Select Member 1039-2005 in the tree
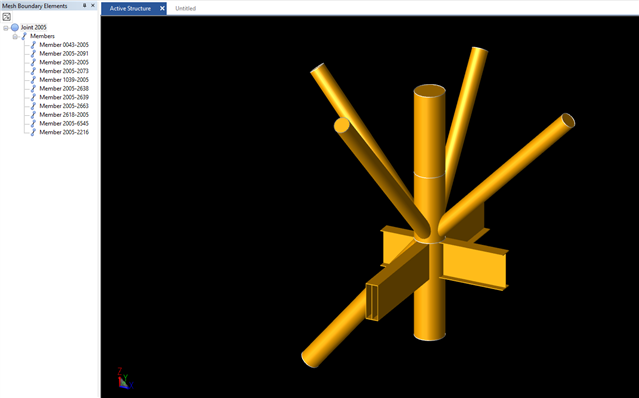Viewport: 639px width, 398px height. (64, 80)
